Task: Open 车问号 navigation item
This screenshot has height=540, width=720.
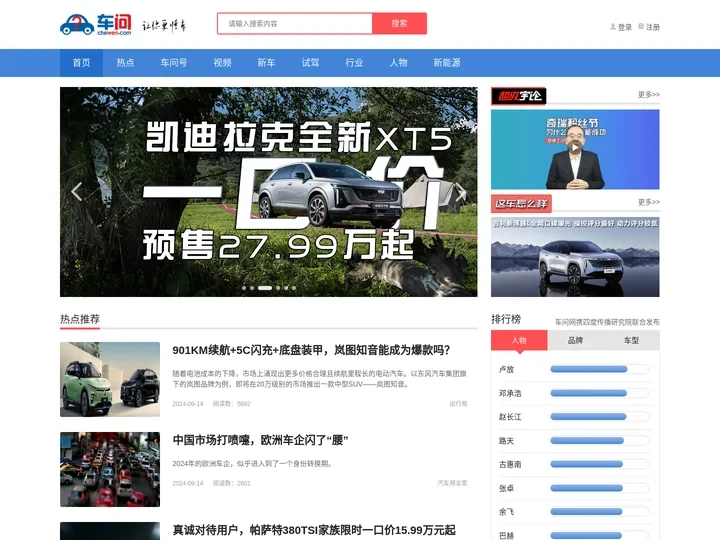Action: [174, 63]
